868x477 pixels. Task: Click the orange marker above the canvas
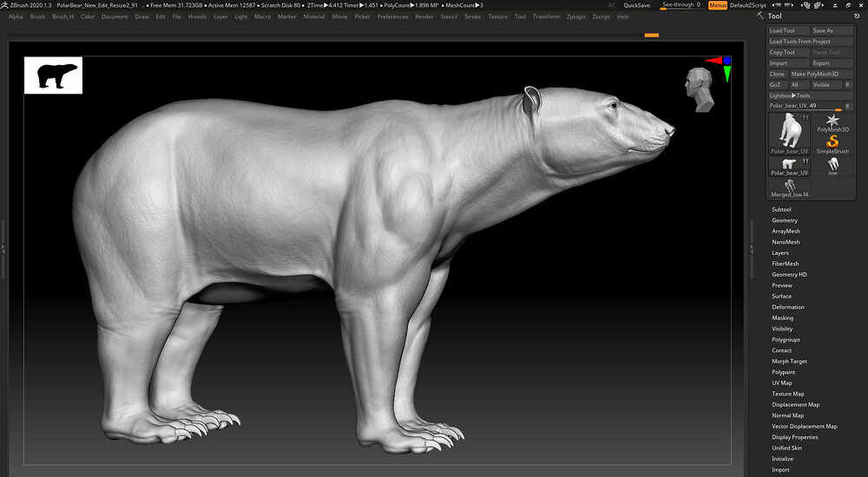[x=652, y=35]
